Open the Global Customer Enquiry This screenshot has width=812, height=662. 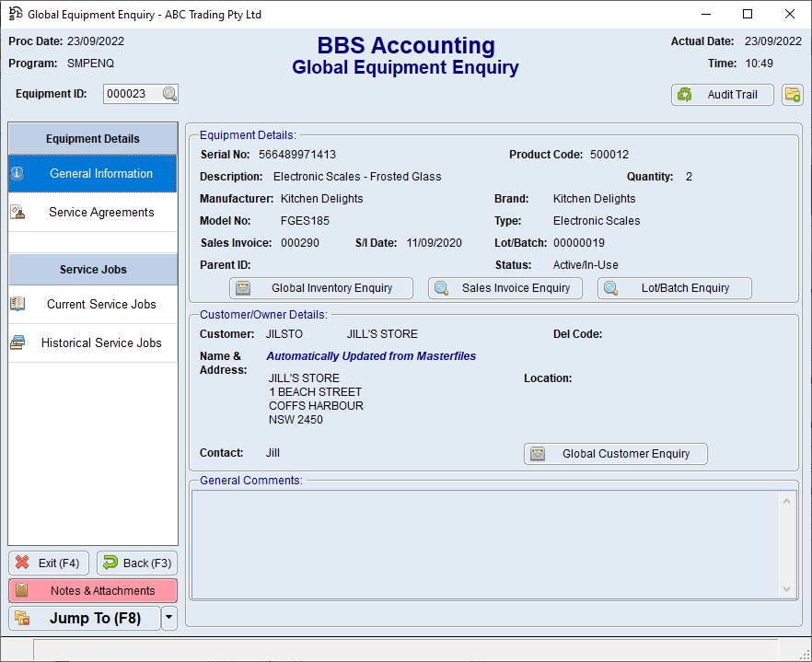pos(615,453)
